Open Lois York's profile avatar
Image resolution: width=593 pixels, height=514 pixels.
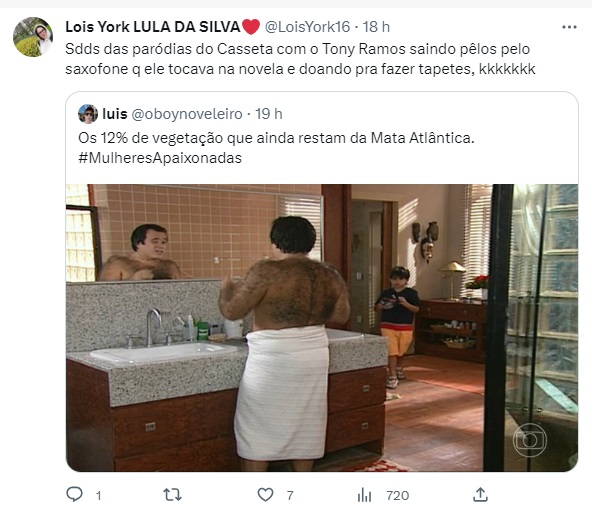33,37
